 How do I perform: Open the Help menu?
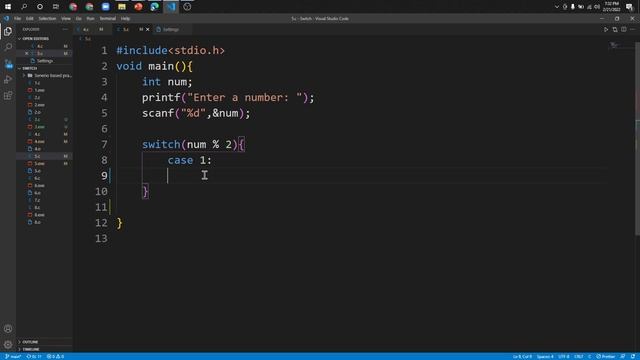point(125,18)
